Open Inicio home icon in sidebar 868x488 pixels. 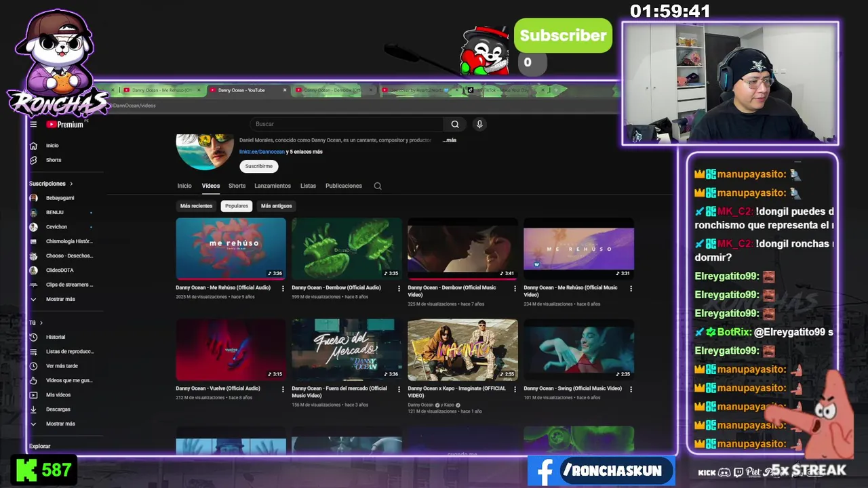pyautogui.click(x=33, y=146)
